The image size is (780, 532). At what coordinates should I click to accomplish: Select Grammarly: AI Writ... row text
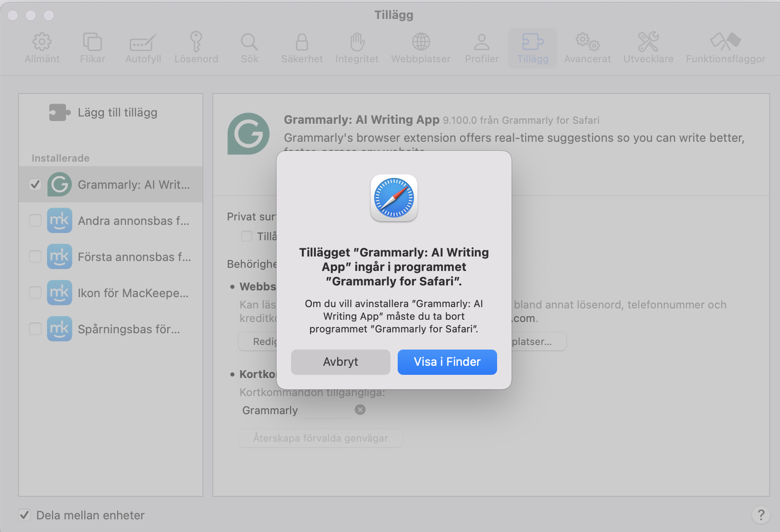(x=134, y=185)
